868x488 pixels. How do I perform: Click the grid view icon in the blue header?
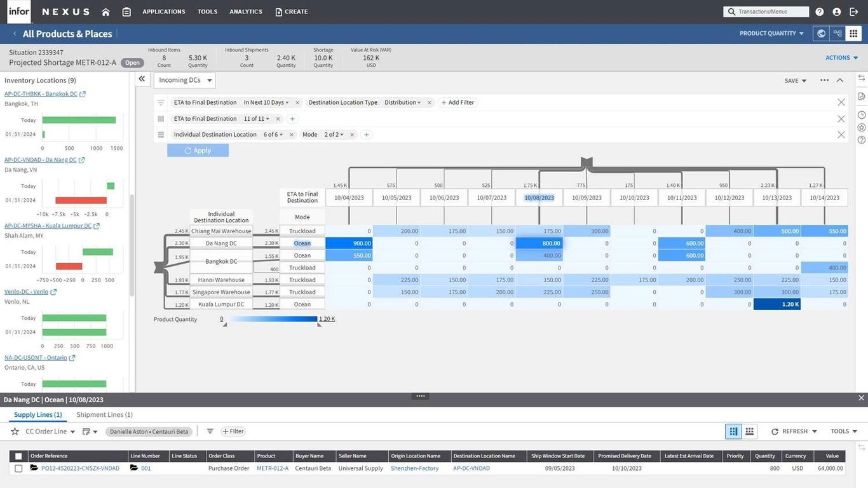coord(853,34)
